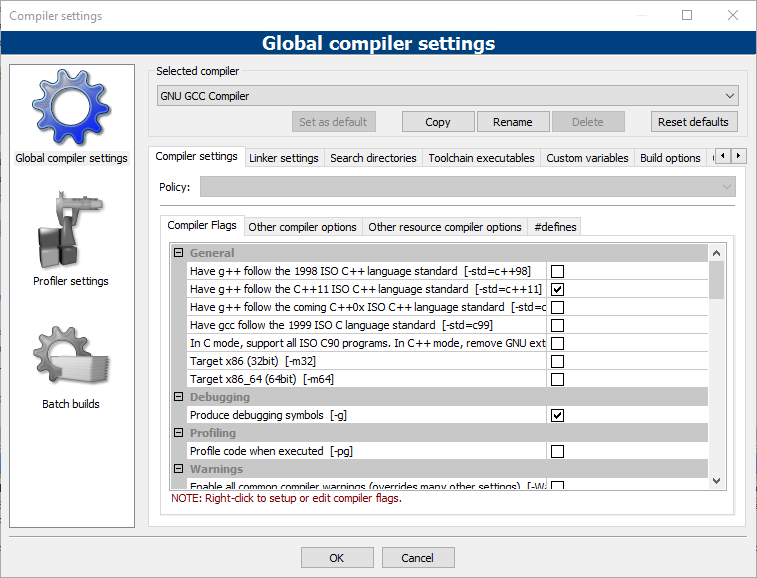757x578 pixels.
Task: Open Global compiler settings gear icon
Action: [71, 107]
